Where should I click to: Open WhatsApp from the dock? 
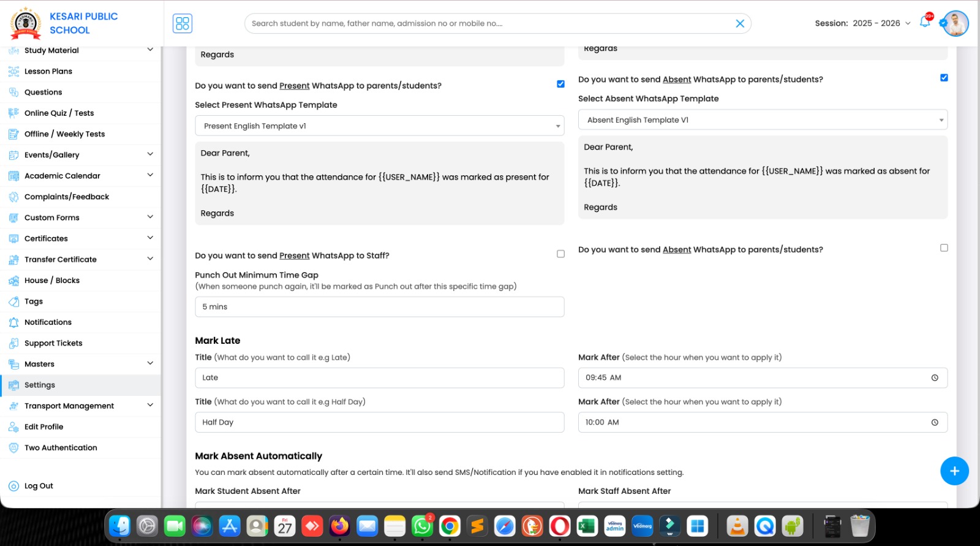tap(422, 526)
